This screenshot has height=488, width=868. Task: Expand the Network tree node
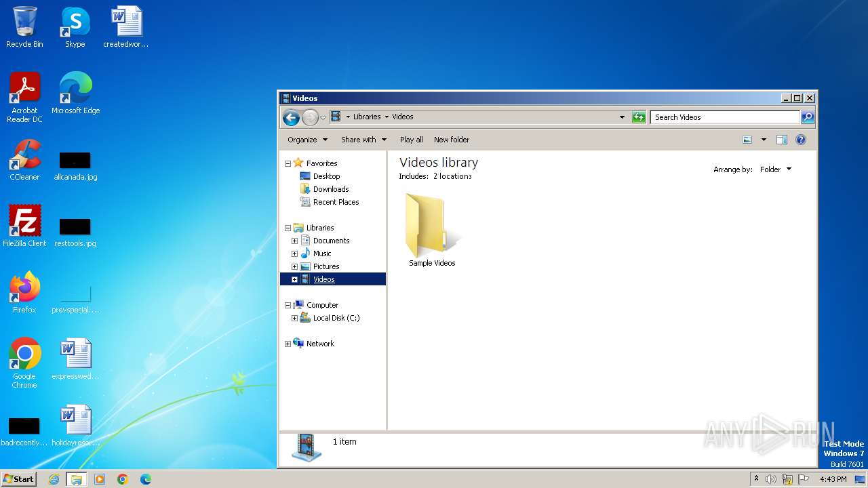tap(288, 344)
